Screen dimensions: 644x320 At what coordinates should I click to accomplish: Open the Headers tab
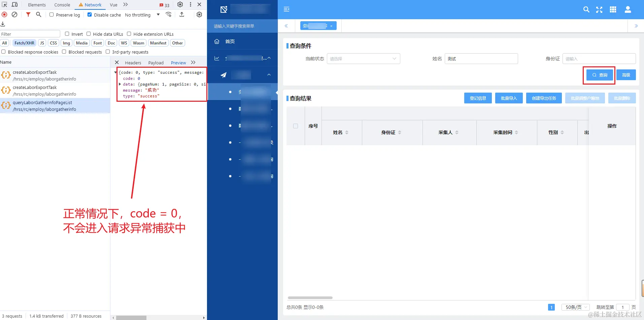133,63
